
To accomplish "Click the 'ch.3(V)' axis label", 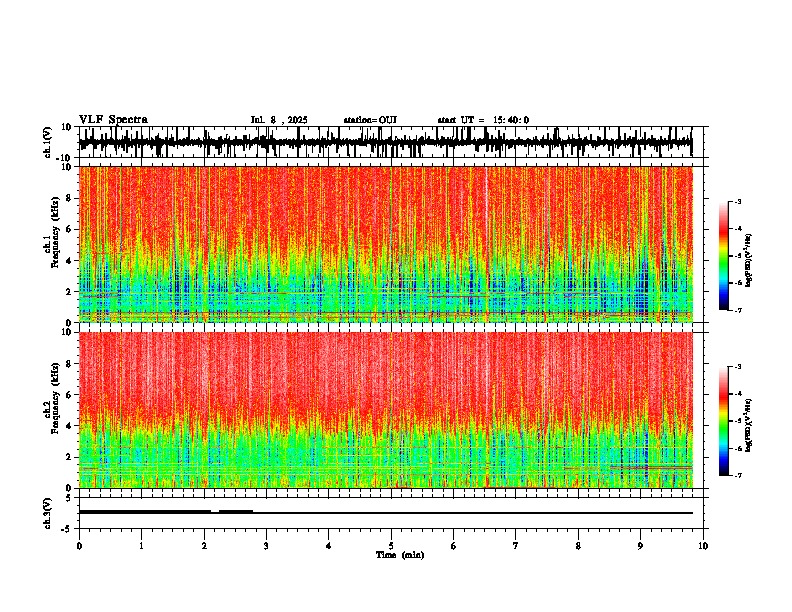I will 48,514.
